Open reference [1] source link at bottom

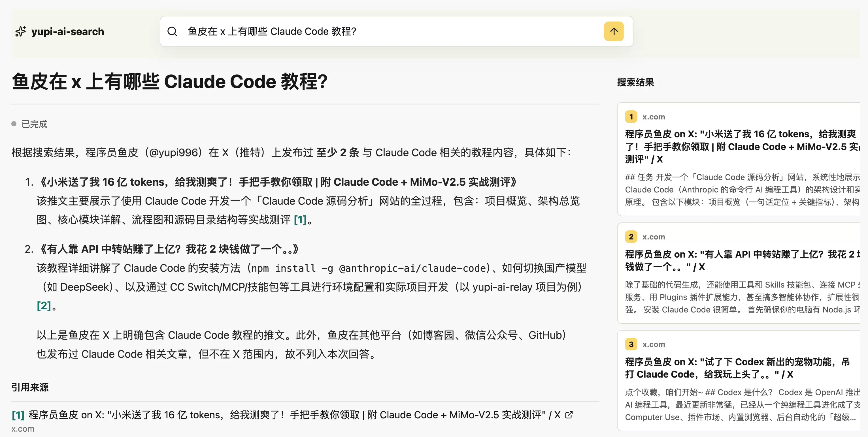click(294, 415)
